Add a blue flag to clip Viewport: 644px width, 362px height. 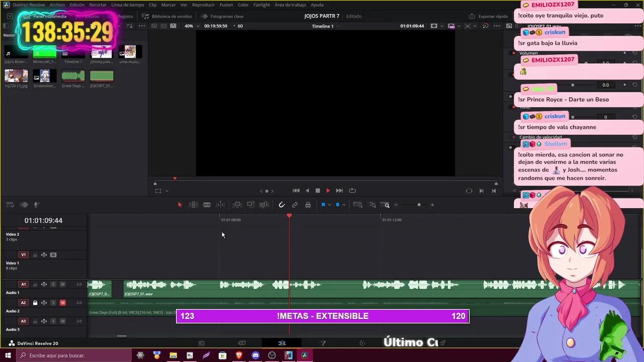click(x=323, y=205)
